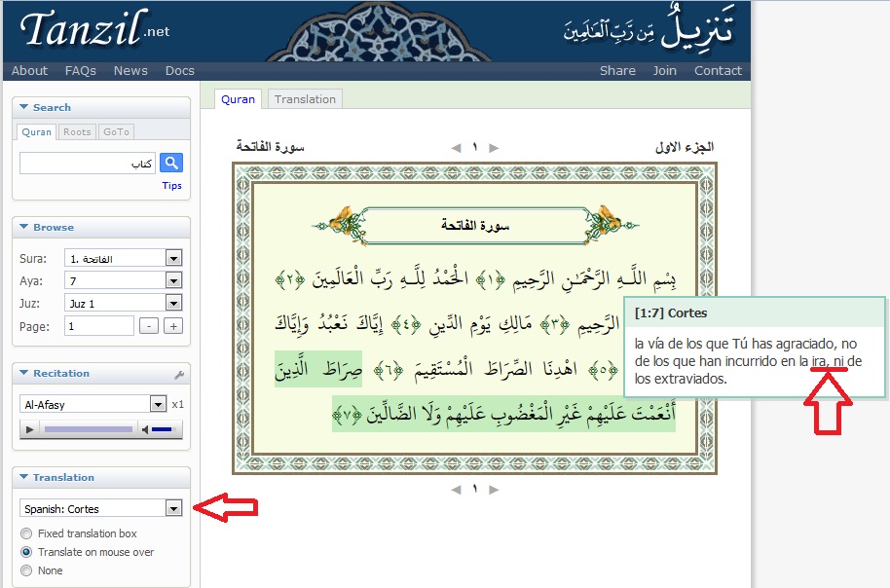Click verse marker number 1 ornament
The width and height of the screenshot is (890, 588).
[x=491, y=279]
